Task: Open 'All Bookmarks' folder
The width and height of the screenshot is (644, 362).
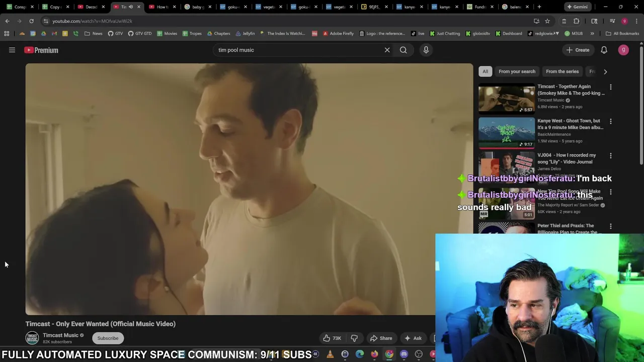Action: coord(622,34)
